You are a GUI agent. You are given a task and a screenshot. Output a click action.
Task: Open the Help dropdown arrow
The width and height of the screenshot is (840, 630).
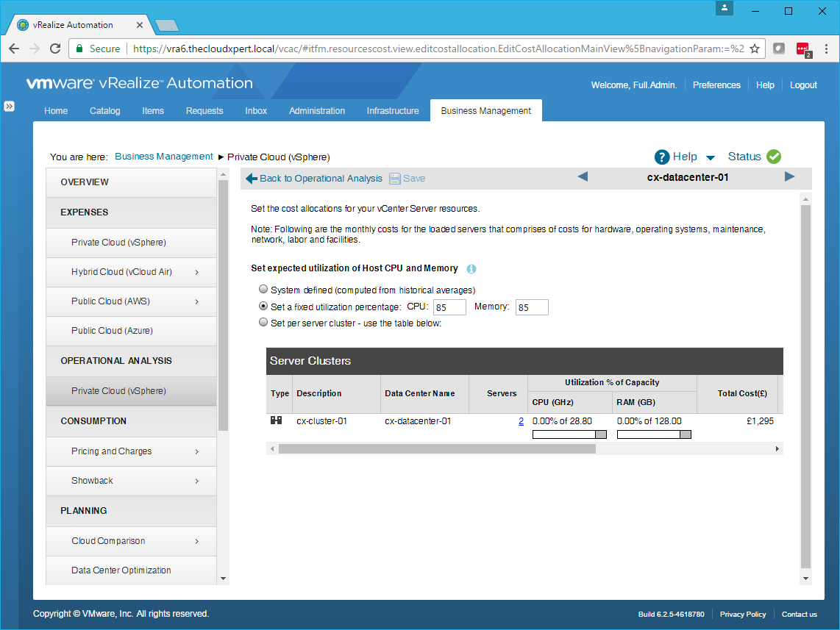(x=710, y=157)
